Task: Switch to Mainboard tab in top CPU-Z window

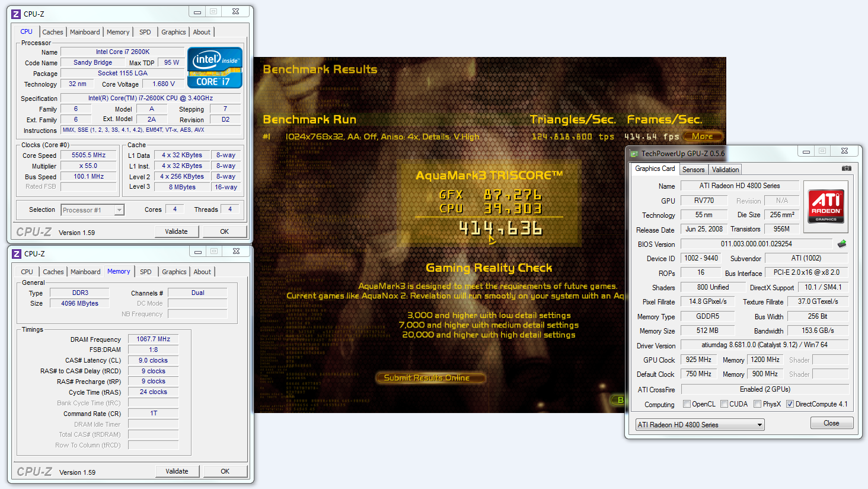Action: click(85, 32)
